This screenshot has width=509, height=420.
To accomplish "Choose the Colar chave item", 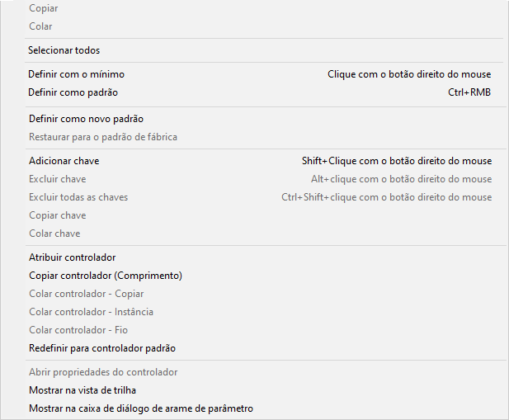I will coord(54,234).
